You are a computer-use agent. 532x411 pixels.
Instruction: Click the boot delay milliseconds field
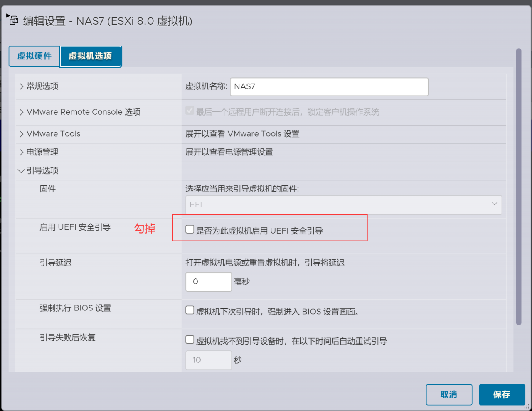(208, 281)
